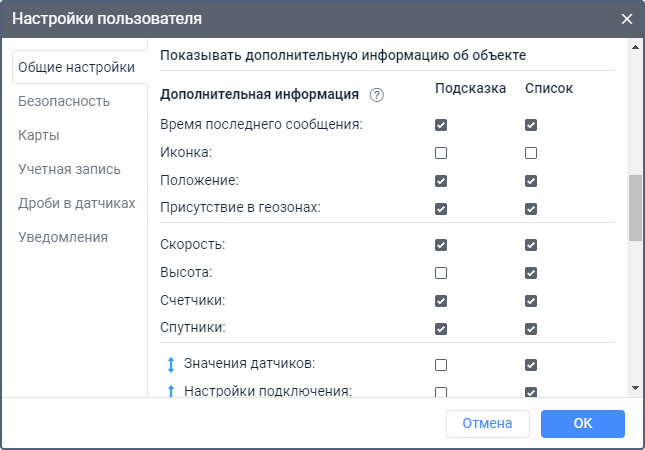The height and width of the screenshot is (450, 645).
Task: Open the Уведомления tab
Action: point(63,237)
